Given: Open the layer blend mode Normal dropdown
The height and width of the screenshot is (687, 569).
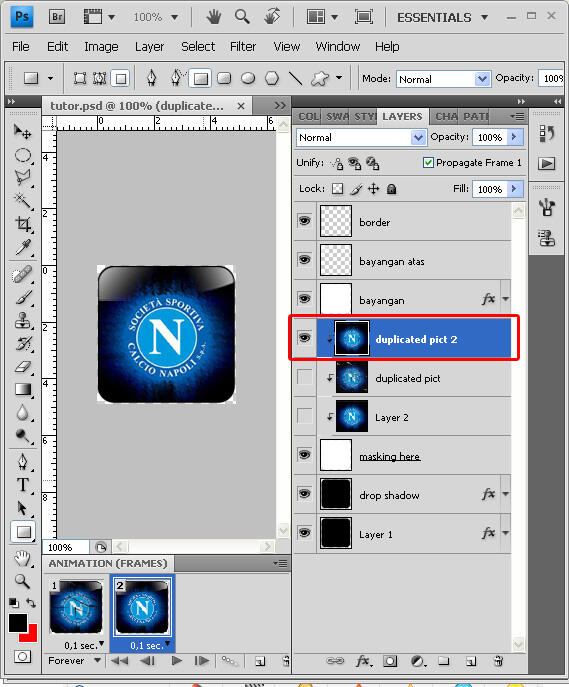Looking at the screenshot, I should click(361, 138).
